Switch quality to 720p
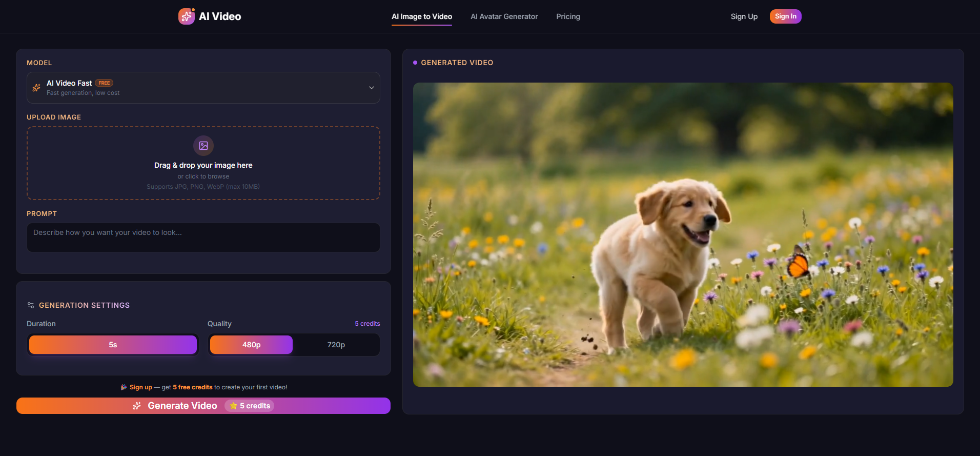980x456 pixels. click(336, 345)
